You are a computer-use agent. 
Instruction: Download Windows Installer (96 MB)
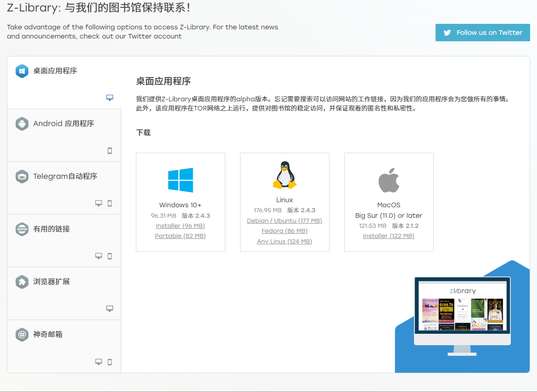[180, 226]
